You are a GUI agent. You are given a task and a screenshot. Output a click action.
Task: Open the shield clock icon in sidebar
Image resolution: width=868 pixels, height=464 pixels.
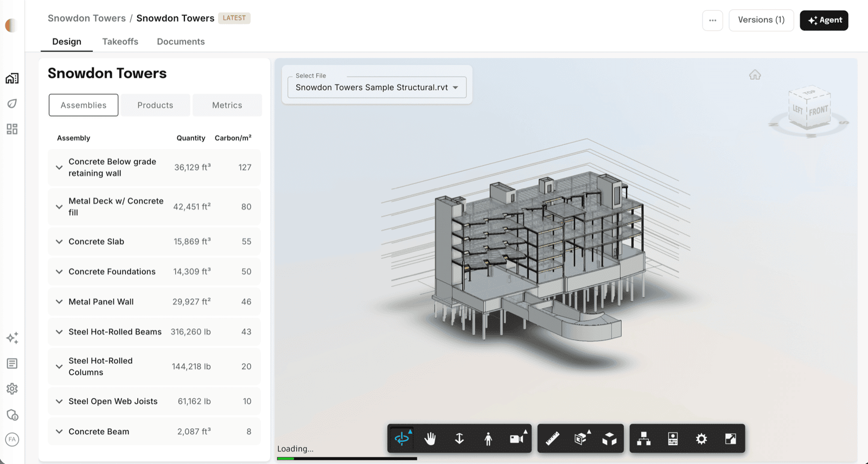(x=12, y=415)
